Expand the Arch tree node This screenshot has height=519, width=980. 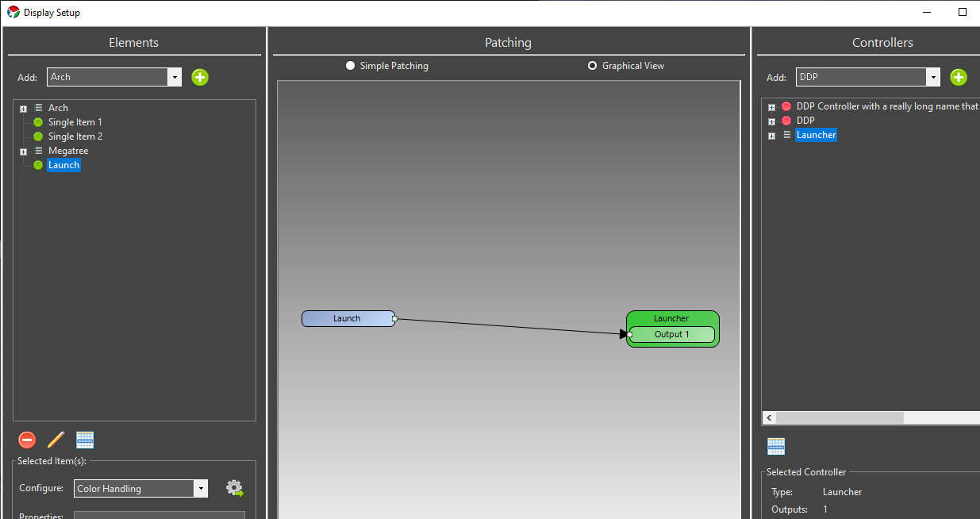(24, 109)
